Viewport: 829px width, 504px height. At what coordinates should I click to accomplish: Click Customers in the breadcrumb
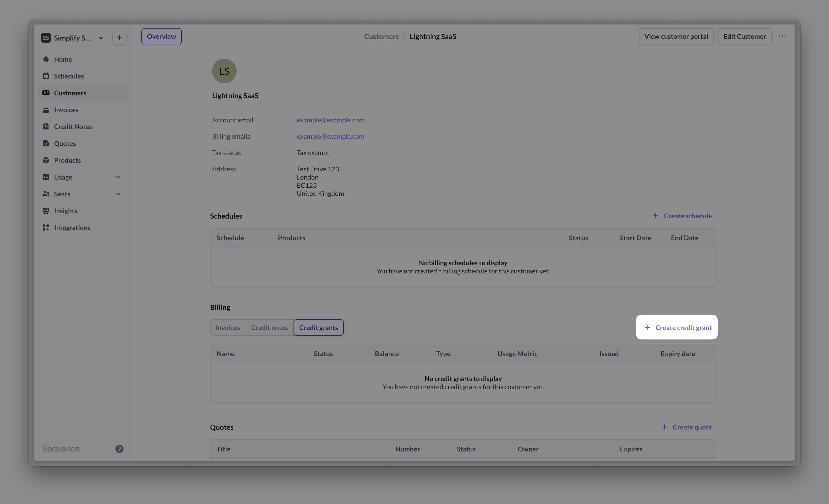click(381, 36)
